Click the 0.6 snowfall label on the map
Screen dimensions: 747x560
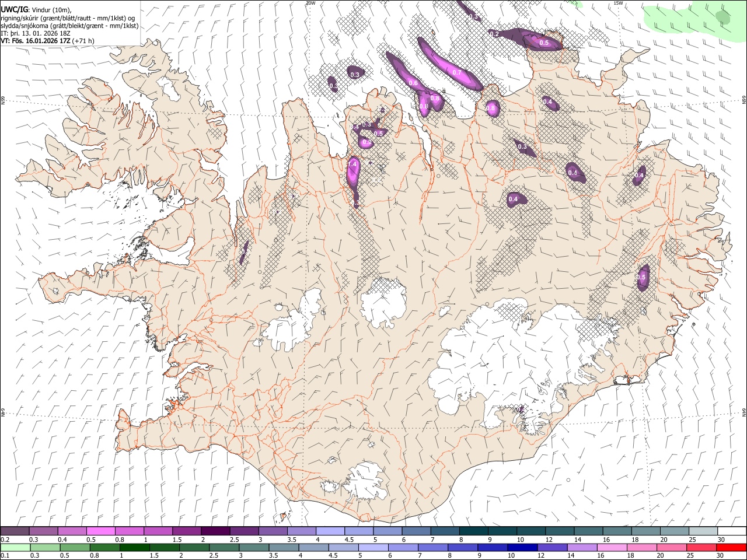point(413,83)
